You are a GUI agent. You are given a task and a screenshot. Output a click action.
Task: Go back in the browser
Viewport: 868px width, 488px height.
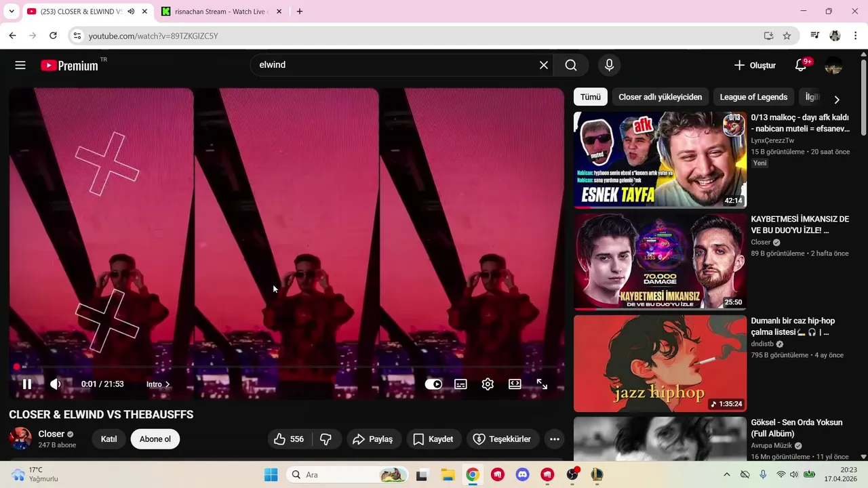pyautogui.click(x=12, y=36)
